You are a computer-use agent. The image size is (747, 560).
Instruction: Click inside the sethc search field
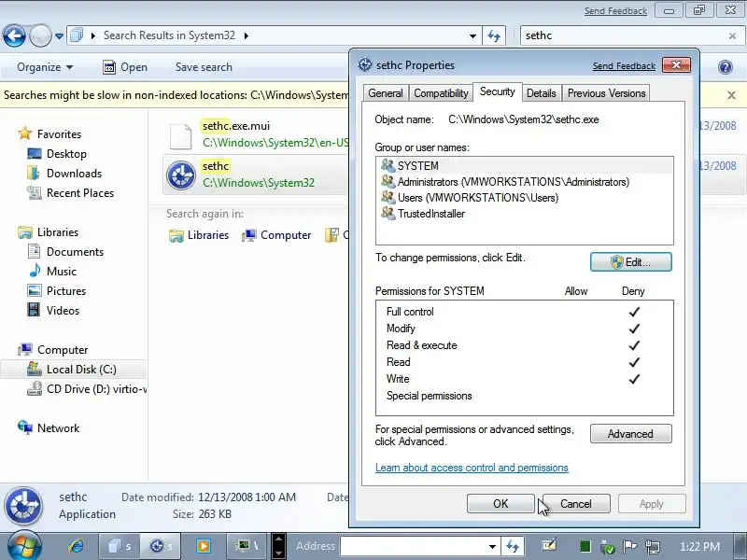pos(624,35)
